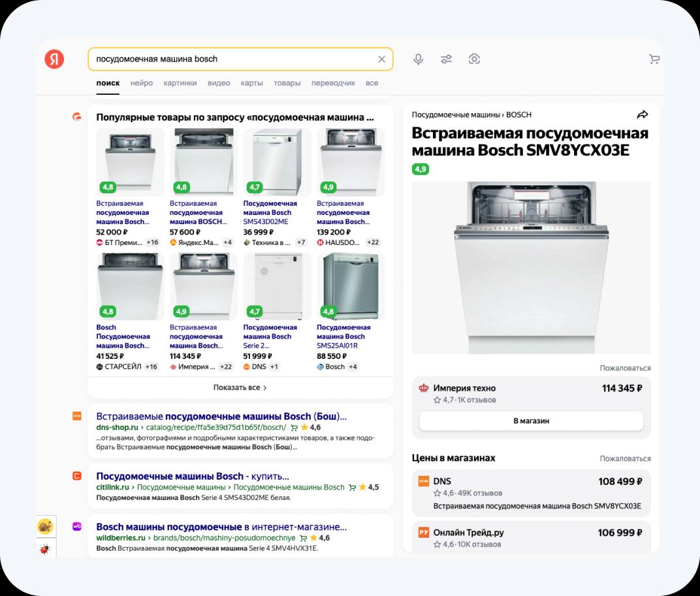
Task: Click BOSCH breadcrumb in product panel
Action: (518, 115)
